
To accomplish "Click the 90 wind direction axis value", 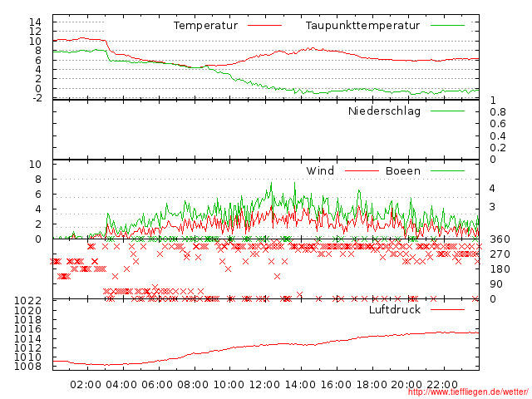I will (x=496, y=284).
